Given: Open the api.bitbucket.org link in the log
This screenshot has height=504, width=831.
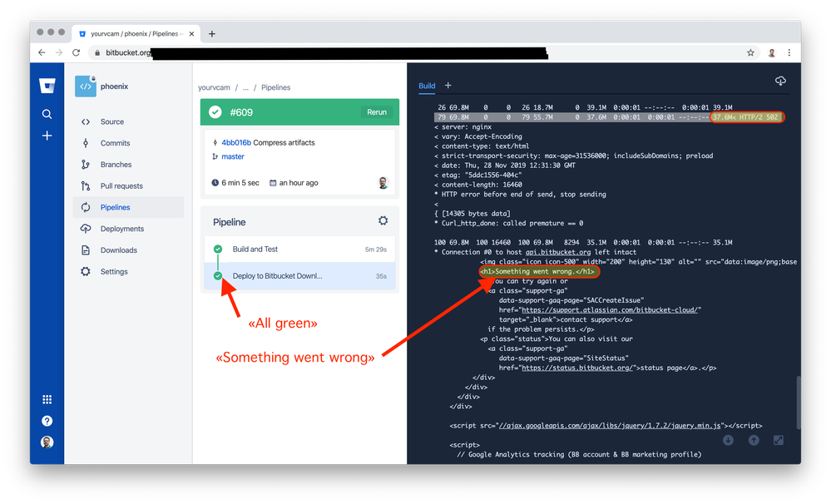Looking at the screenshot, I should tap(557, 252).
